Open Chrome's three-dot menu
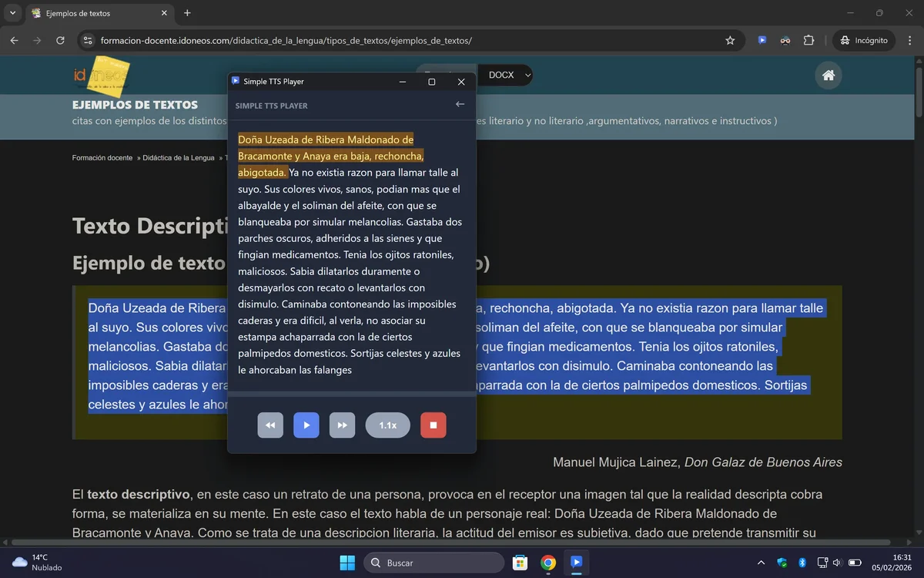This screenshot has width=924, height=578. click(911, 40)
